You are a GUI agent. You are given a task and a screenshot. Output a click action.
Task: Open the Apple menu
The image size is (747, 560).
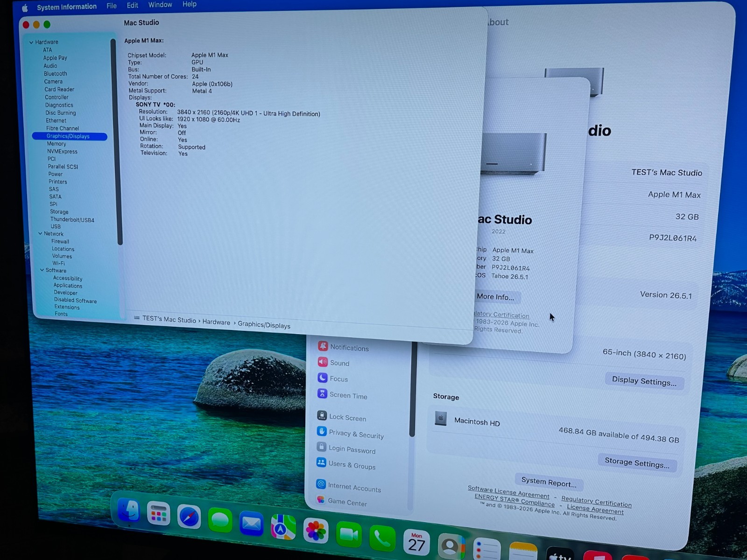tap(25, 8)
